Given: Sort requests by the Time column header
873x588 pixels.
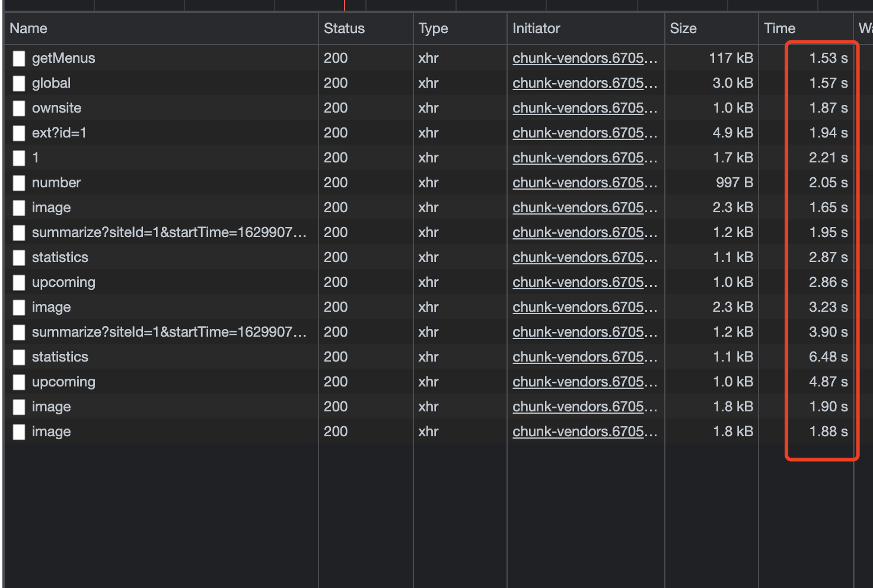Looking at the screenshot, I should pos(779,28).
